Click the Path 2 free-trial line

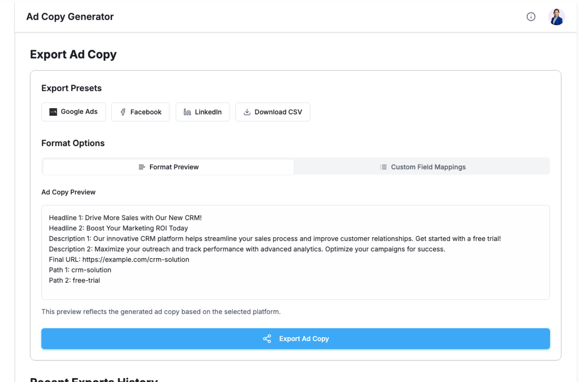tap(74, 280)
